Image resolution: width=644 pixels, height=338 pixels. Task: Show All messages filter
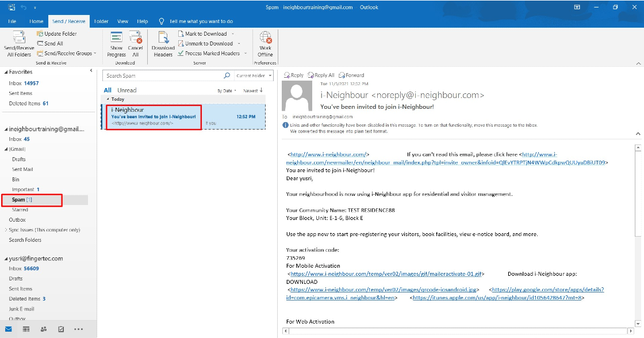pyautogui.click(x=108, y=90)
